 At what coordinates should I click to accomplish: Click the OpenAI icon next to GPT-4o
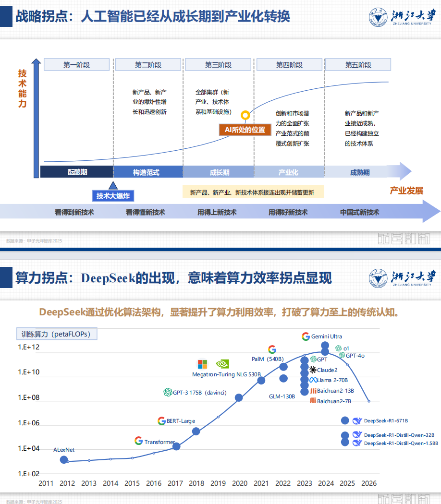coord(342,355)
